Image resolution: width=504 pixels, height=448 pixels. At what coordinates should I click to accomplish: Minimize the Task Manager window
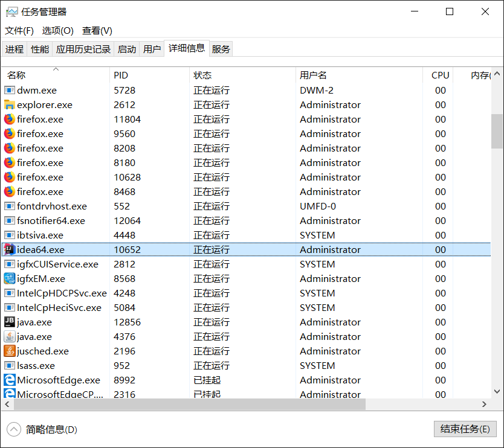(415, 12)
